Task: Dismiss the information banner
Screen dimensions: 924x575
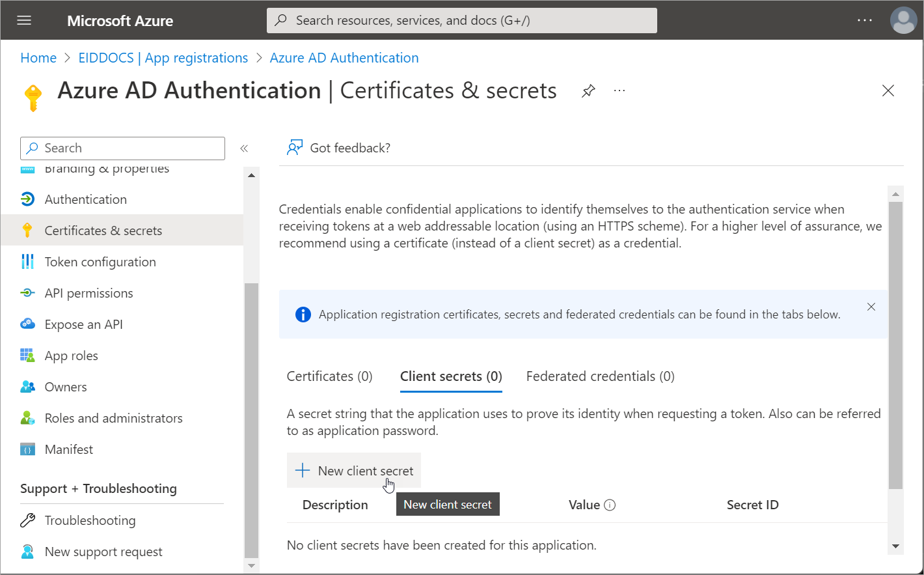Action: [871, 307]
